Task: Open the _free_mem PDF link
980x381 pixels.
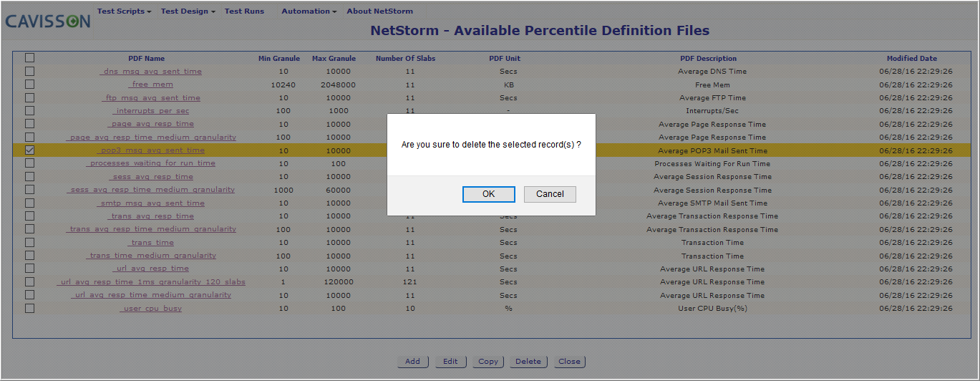Action: [x=150, y=85]
